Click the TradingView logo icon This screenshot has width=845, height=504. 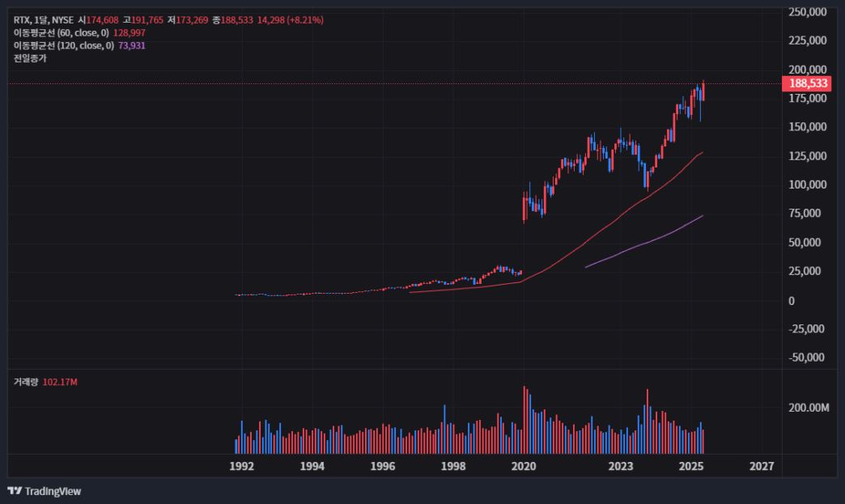coord(15,490)
